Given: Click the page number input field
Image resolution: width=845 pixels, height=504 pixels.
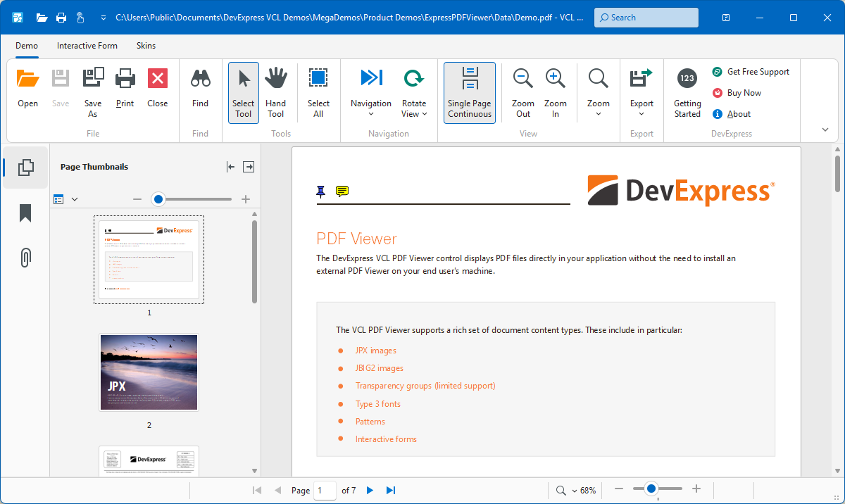Looking at the screenshot, I should pos(325,490).
